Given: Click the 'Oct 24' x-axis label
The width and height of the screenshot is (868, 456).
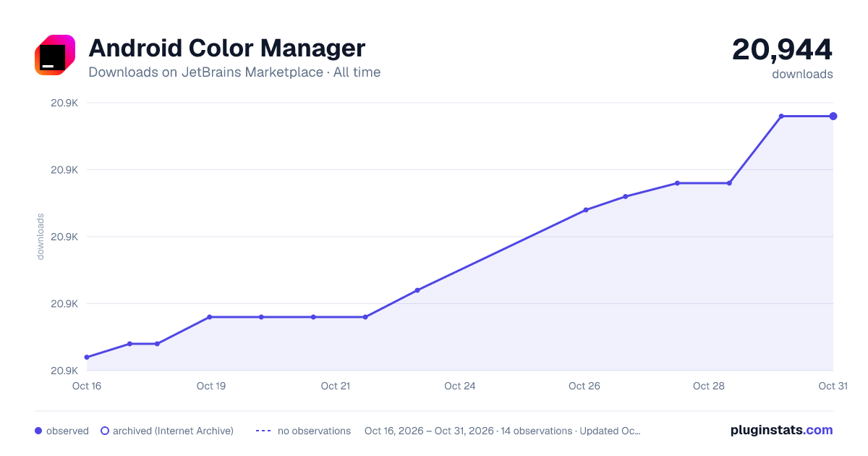Looking at the screenshot, I should [x=460, y=386].
